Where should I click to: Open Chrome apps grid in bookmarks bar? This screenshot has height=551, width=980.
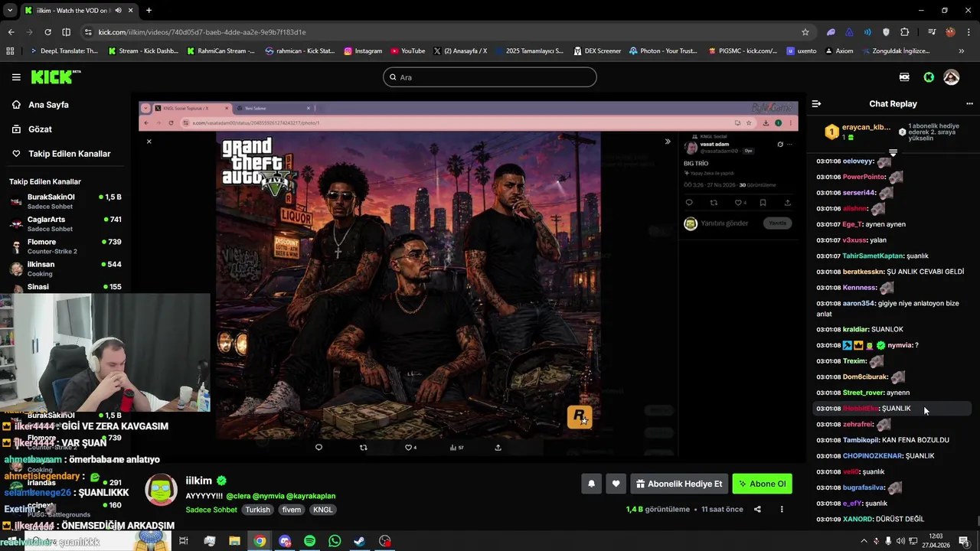(x=10, y=51)
